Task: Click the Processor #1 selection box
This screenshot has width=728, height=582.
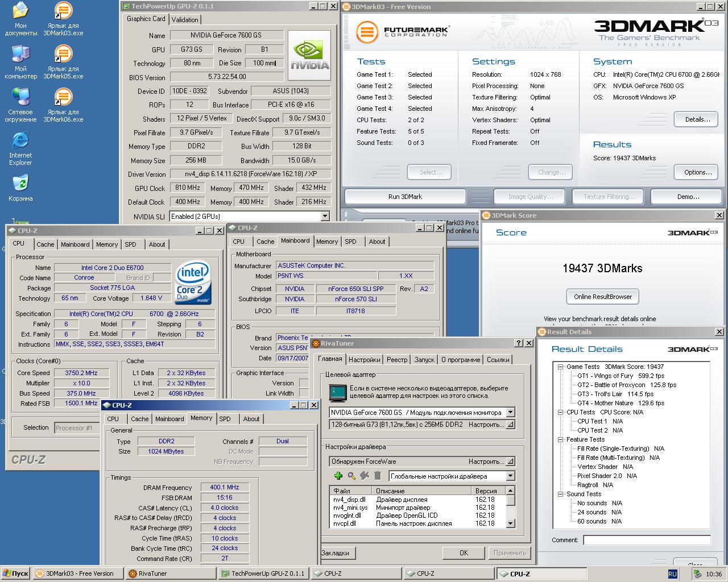Action: 78,428
